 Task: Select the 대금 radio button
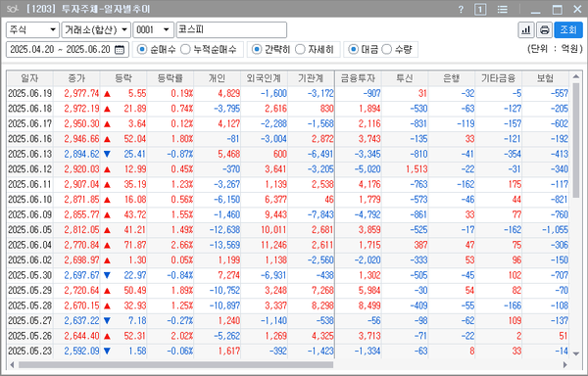tap(353, 49)
